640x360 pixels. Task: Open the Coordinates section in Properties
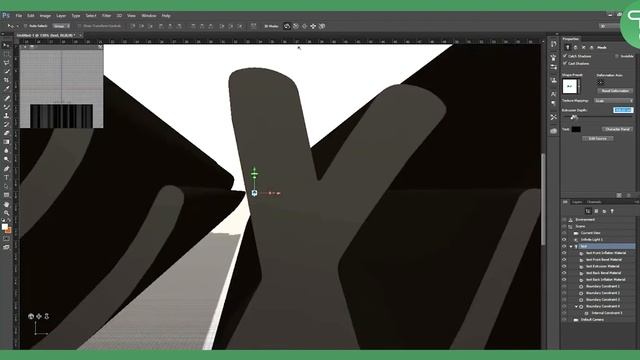pyautogui.click(x=592, y=47)
